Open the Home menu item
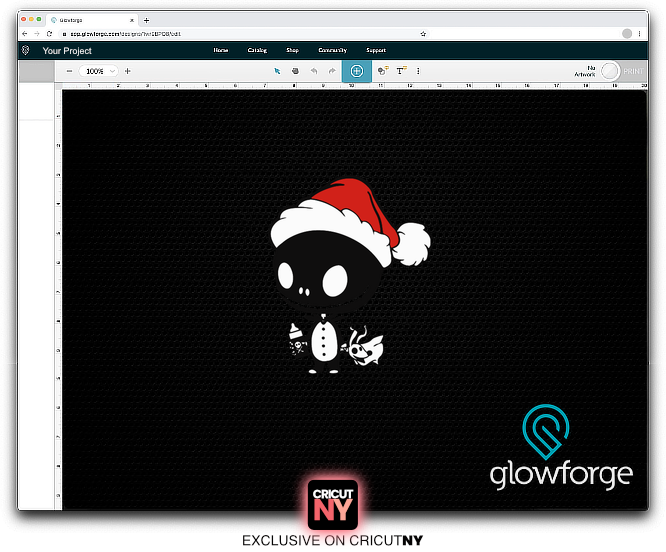The image size is (666, 552). (220, 50)
